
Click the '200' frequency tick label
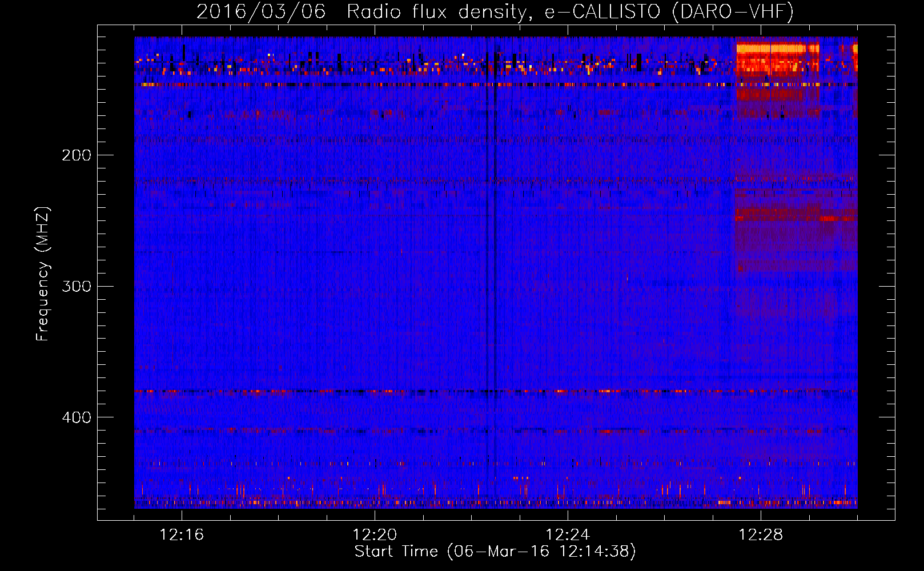pos(77,155)
